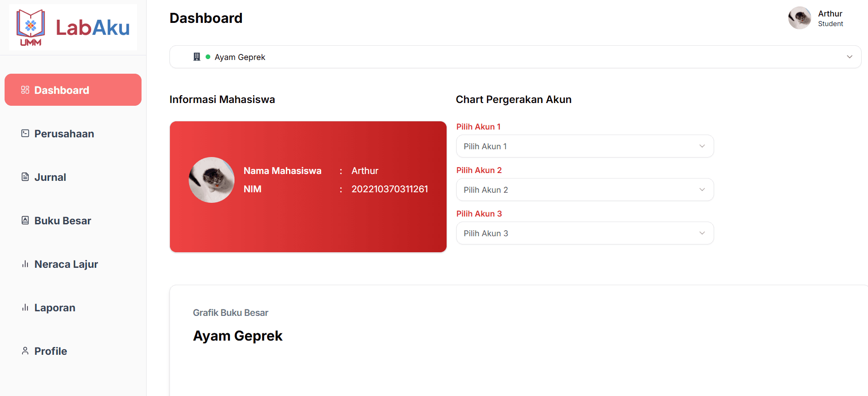Go to the Perusahaan menu item

64,134
